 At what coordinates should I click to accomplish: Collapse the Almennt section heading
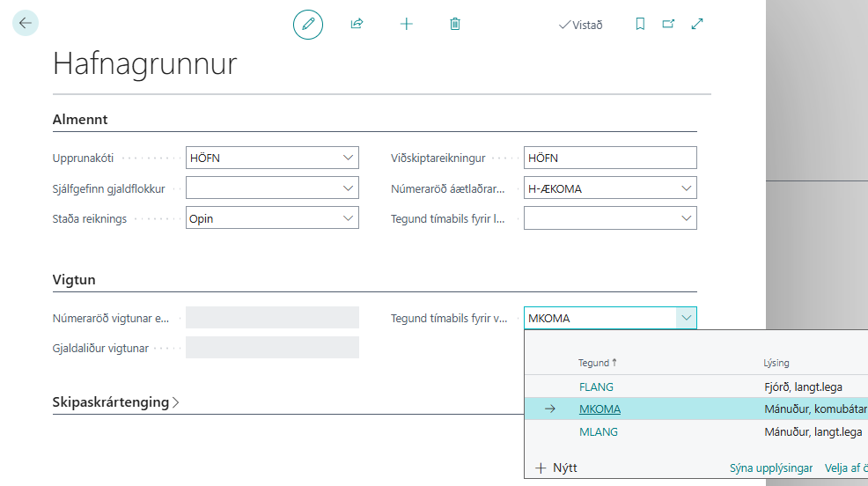click(80, 120)
